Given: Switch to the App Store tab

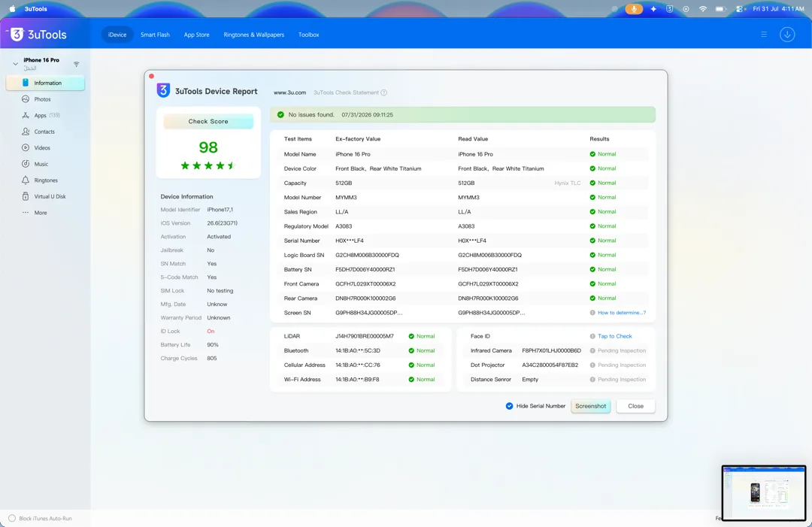Looking at the screenshot, I should (x=196, y=35).
